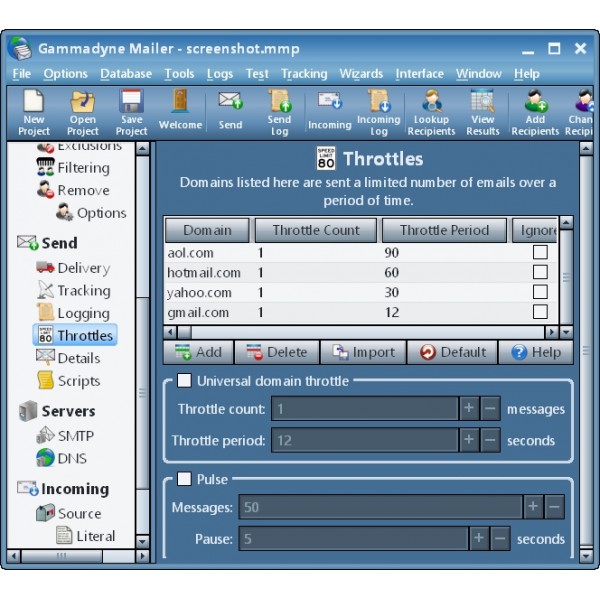Image resolution: width=600 pixels, height=600 pixels.
Task: Decrease Throttle period with minus button
Action: coord(490,440)
